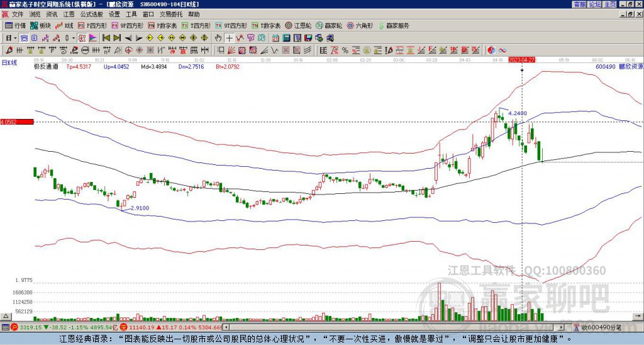Open the 资讯 menu

pos(52,14)
